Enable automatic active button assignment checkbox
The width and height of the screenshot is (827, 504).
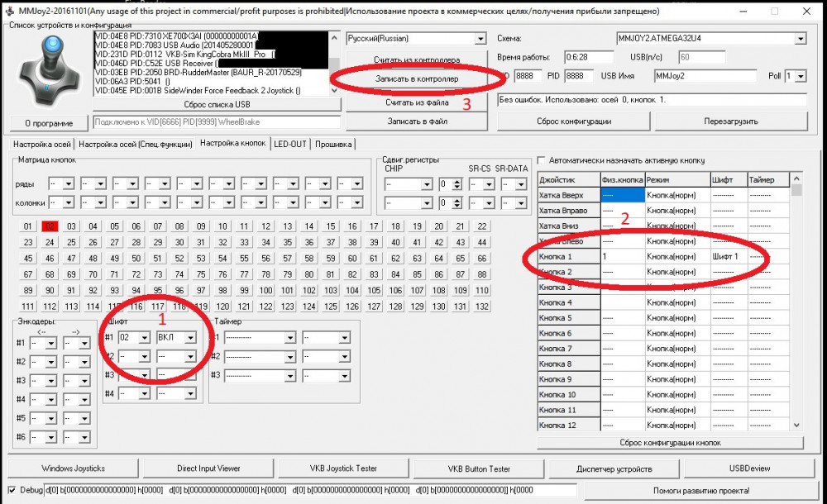(543, 160)
